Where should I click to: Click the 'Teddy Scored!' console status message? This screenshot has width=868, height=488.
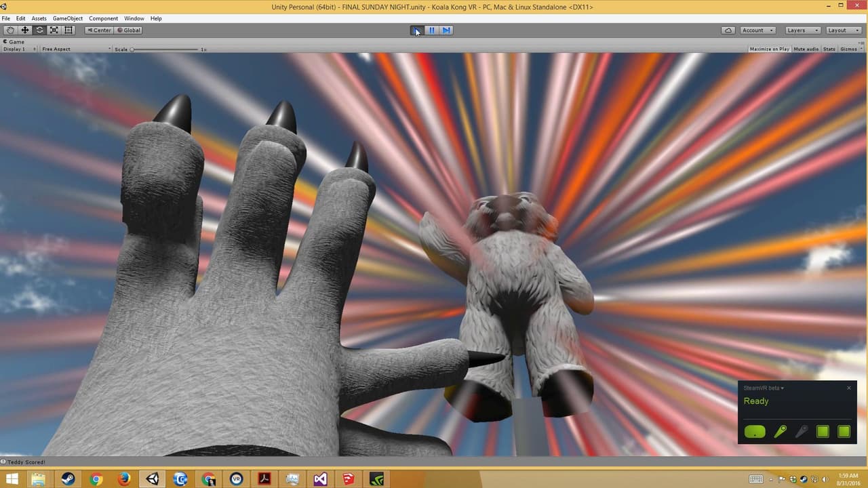[x=26, y=462]
